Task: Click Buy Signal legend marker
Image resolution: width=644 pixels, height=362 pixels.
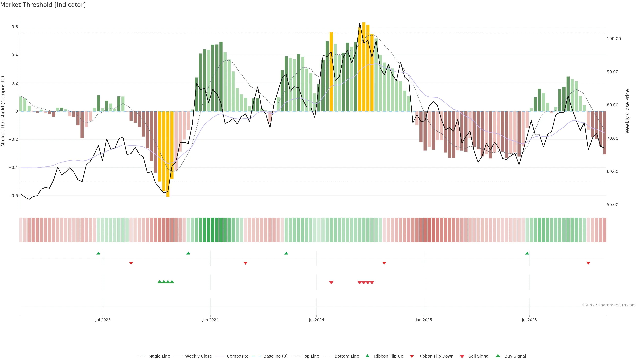Action: (498, 356)
